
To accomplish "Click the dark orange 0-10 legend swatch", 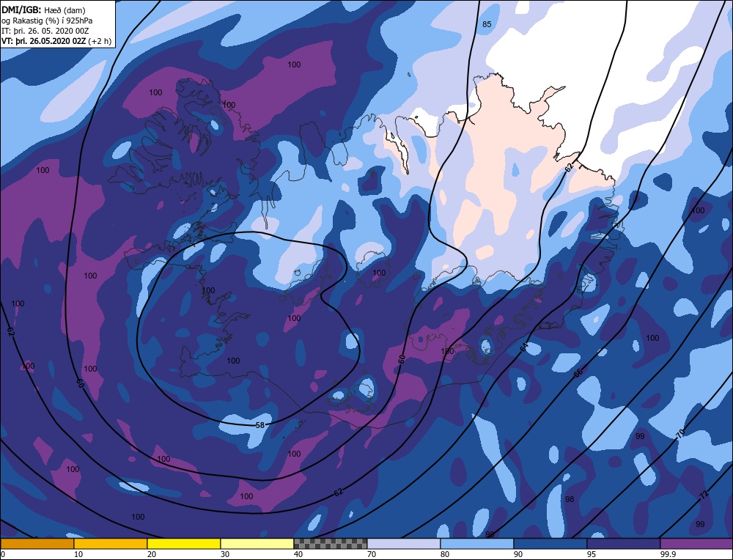I will click(37, 544).
